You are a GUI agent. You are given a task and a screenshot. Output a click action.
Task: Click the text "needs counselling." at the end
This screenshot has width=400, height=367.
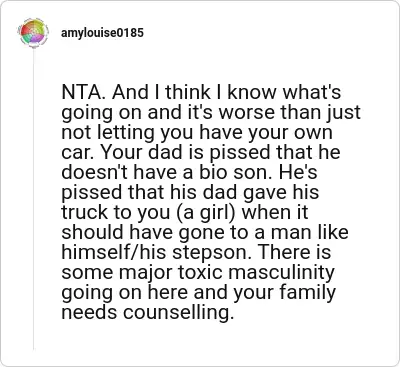pyautogui.click(x=146, y=312)
